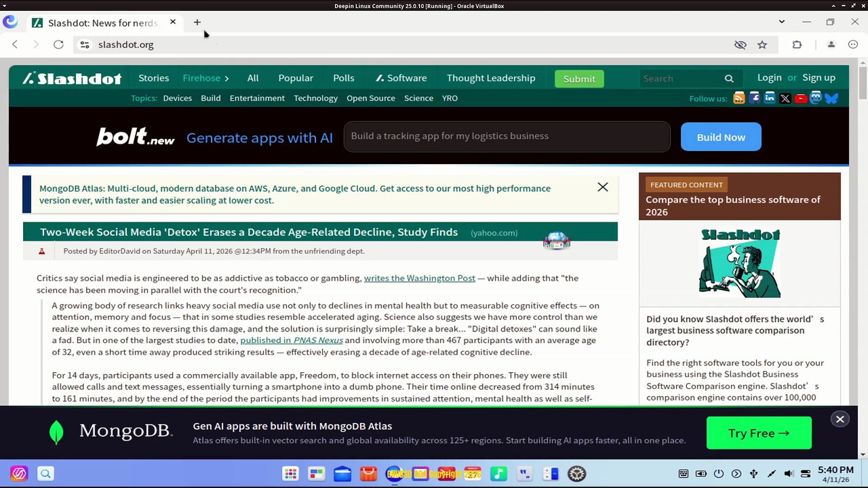868x488 pixels.
Task: Open System Settings gear in the dock
Action: point(577,474)
